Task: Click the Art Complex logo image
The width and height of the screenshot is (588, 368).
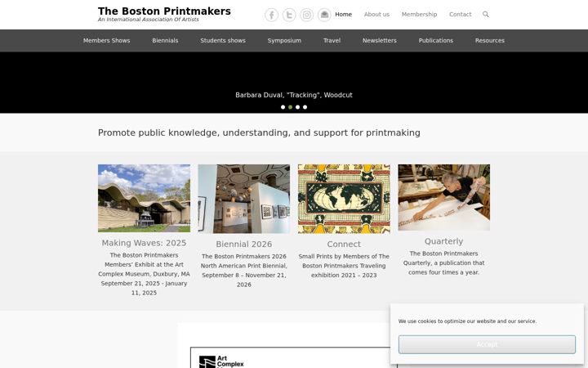Action: coord(221,361)
